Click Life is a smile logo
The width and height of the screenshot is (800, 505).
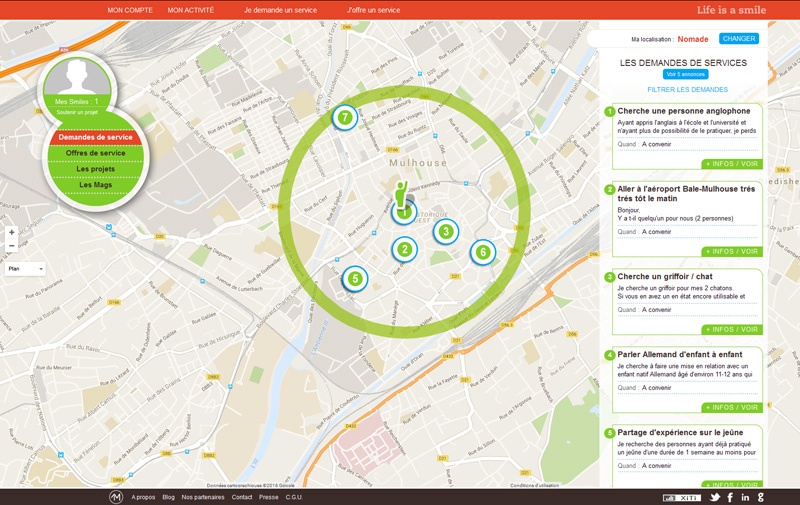[x=732, y=10]
